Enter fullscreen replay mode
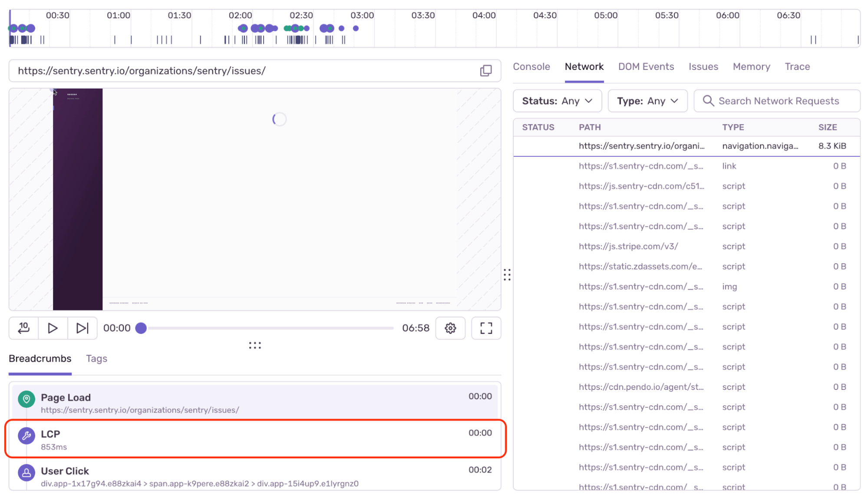The image size is (868, 498). pyautogui.click(x=486, y=328)
